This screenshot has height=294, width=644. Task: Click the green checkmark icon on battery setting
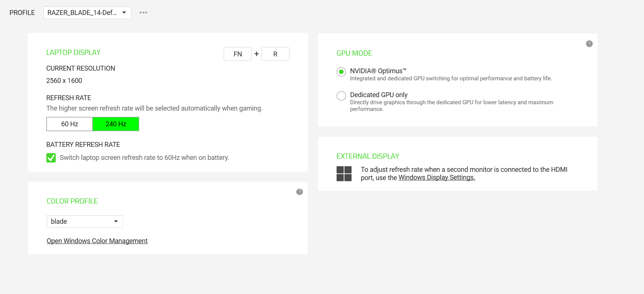click(x=51, y=158)
